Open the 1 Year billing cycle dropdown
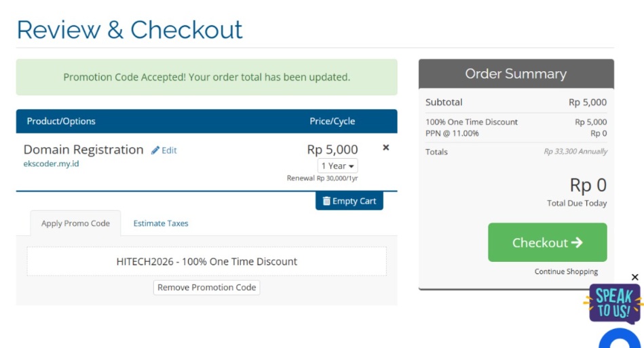Screen dimensions: 644x348 click(x=337, y=166)
